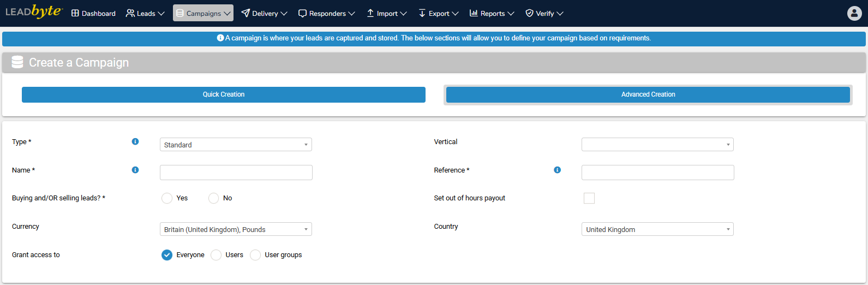Select No for buying or selling leads
The width and height of the screenshot is (868, 285).
pyautogui.click(x=214, y=198)
